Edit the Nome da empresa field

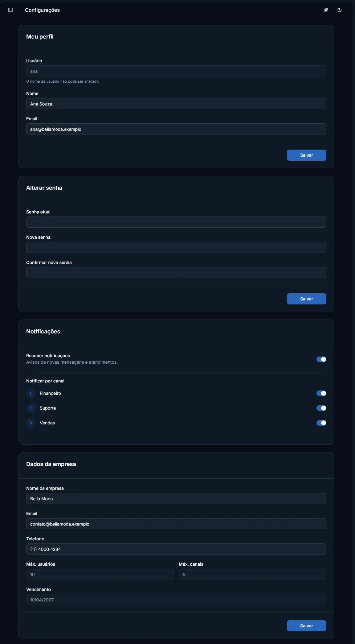(x=176, y=498)
